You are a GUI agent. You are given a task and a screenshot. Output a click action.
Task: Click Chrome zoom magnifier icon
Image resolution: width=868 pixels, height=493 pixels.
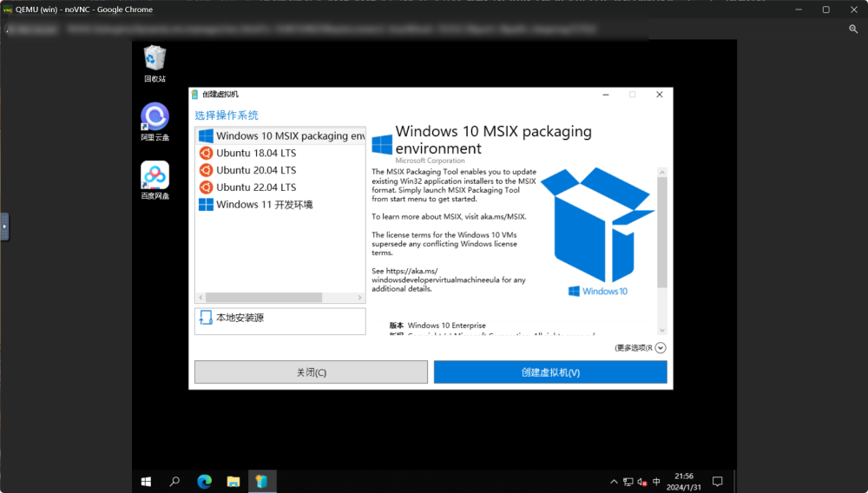click(853, 29)
